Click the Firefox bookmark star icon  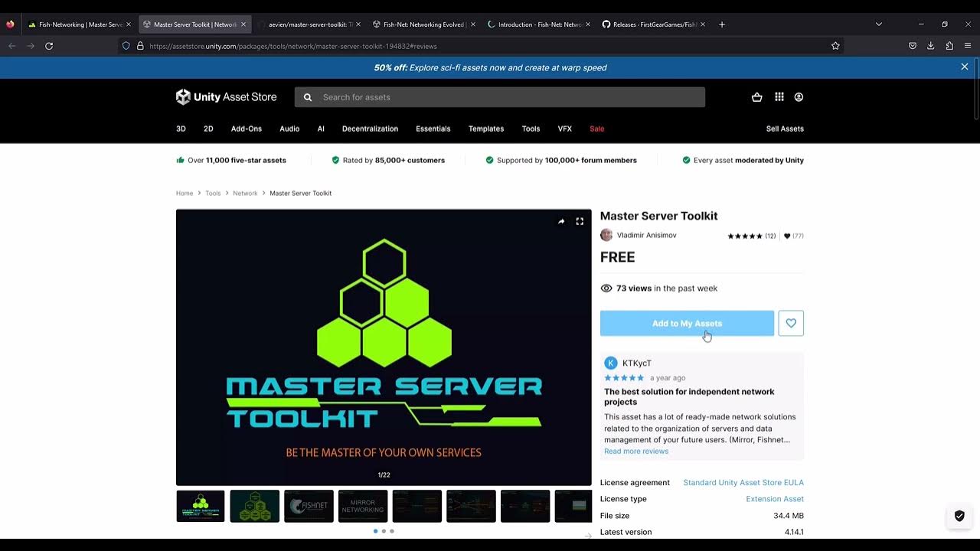click(x=835, y=46)
